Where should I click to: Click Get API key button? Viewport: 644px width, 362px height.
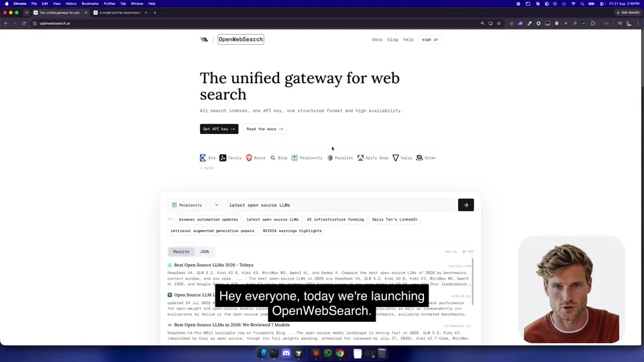tap(219, 129)
